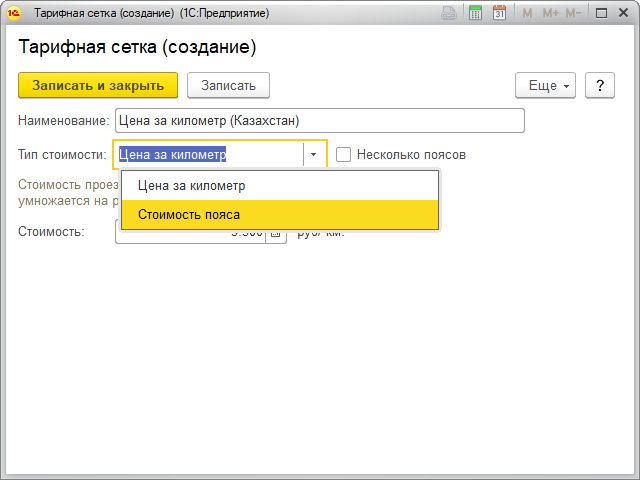Click the 1C application logo icon

pyautogui.click(x=15, y=14)
